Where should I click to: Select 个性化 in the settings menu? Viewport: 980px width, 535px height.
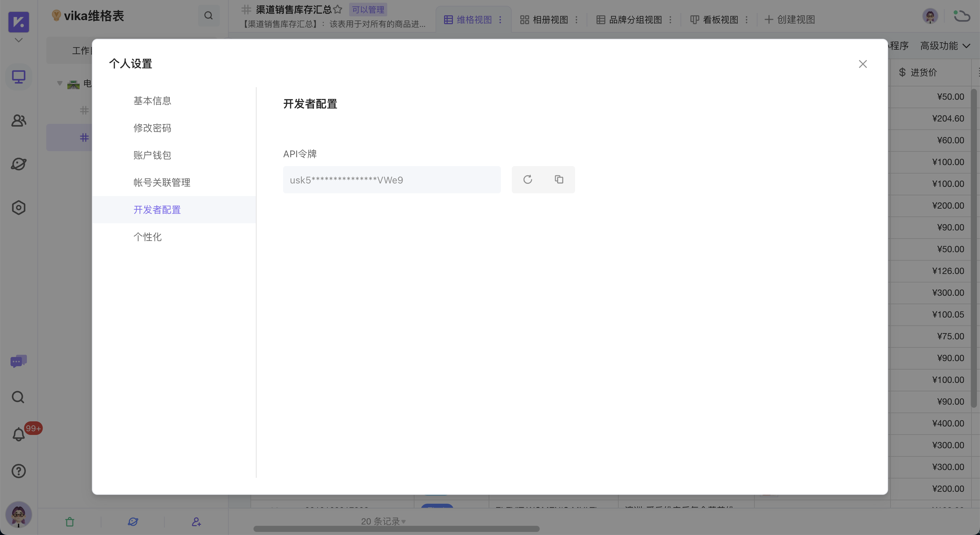148,237
